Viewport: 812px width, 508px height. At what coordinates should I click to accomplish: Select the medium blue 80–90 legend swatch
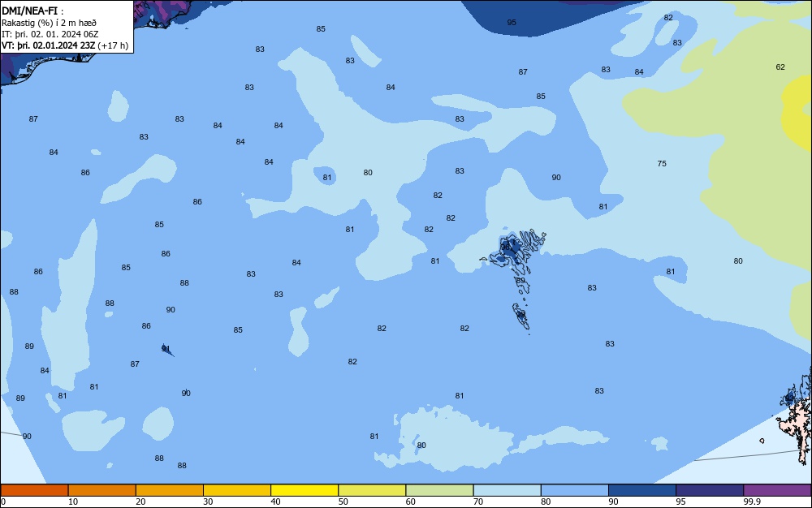pyautogui.click(x=575, y=490)
